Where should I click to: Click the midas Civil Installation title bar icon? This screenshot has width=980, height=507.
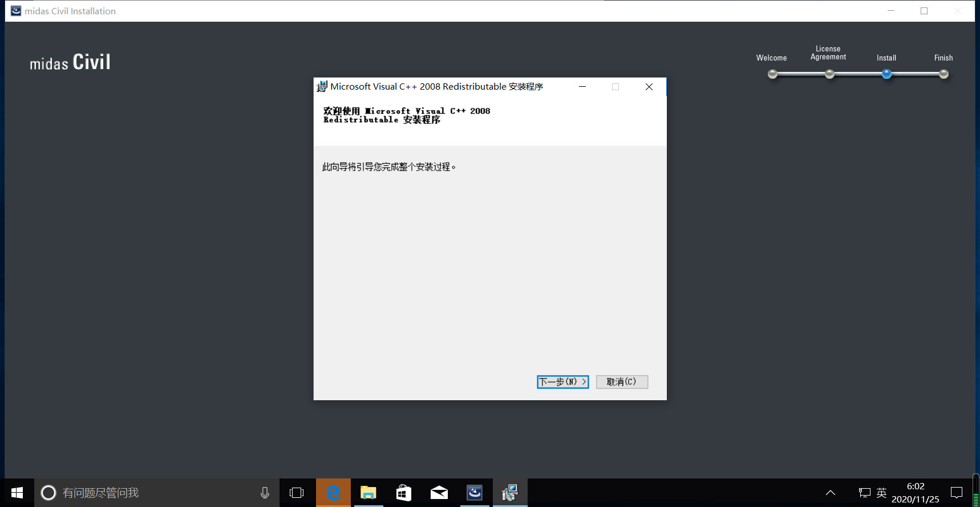[x=16, y=11]
